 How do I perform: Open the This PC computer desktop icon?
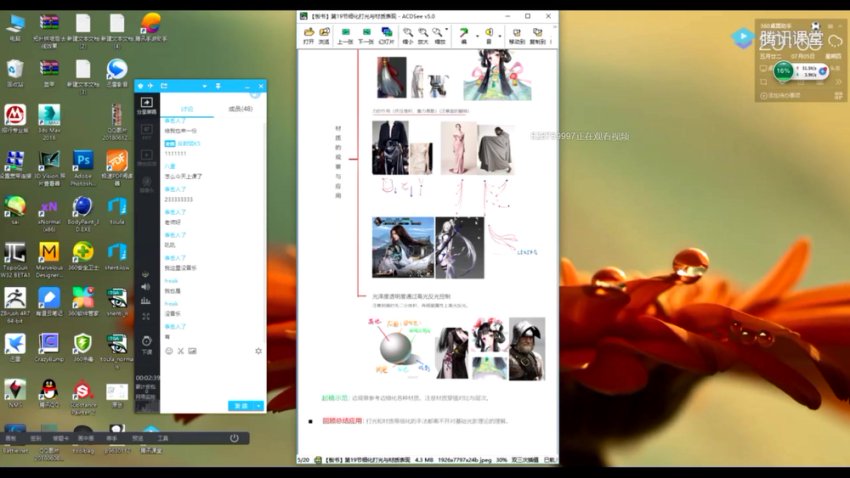point(15,27)
